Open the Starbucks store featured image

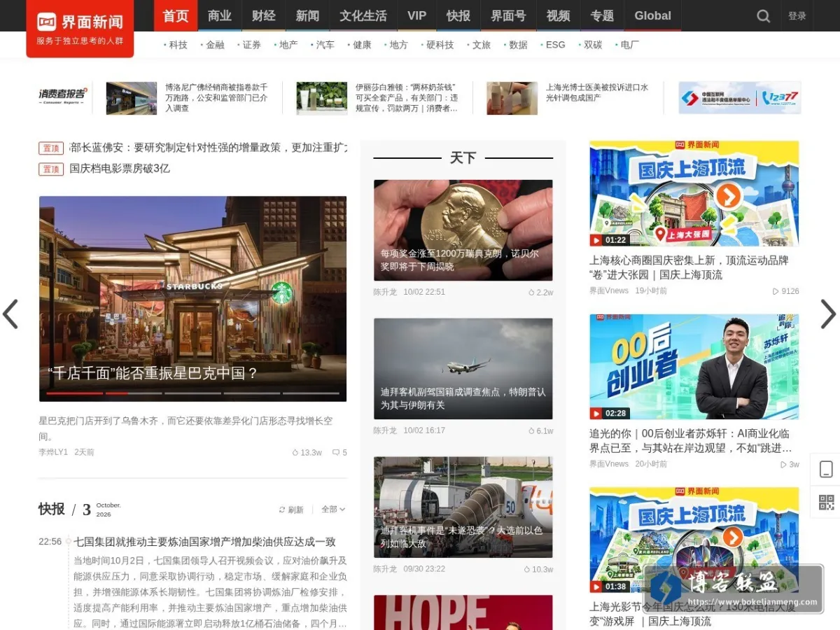point(192,299)
